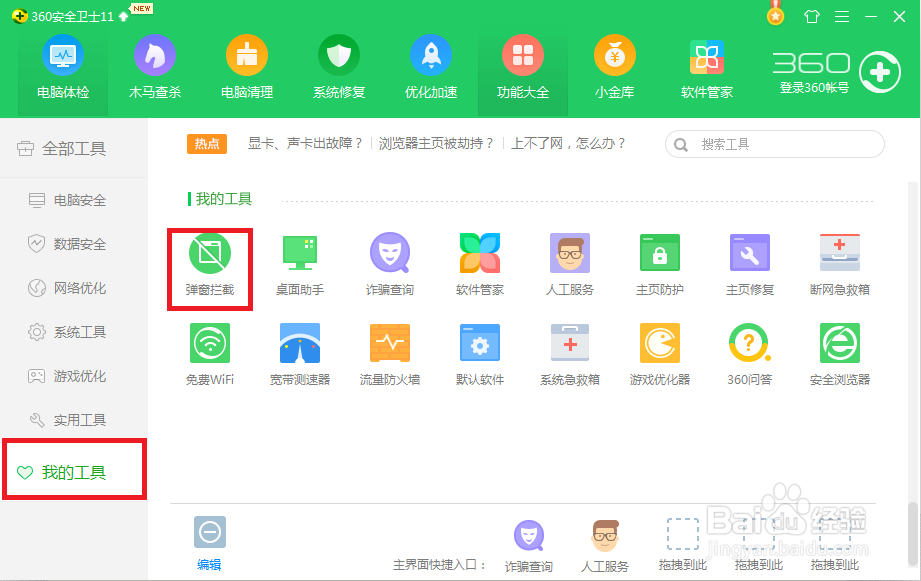This screenshot has width=921, height=581.
Task: Launch 桌面助手 tool
Action: 300,265
